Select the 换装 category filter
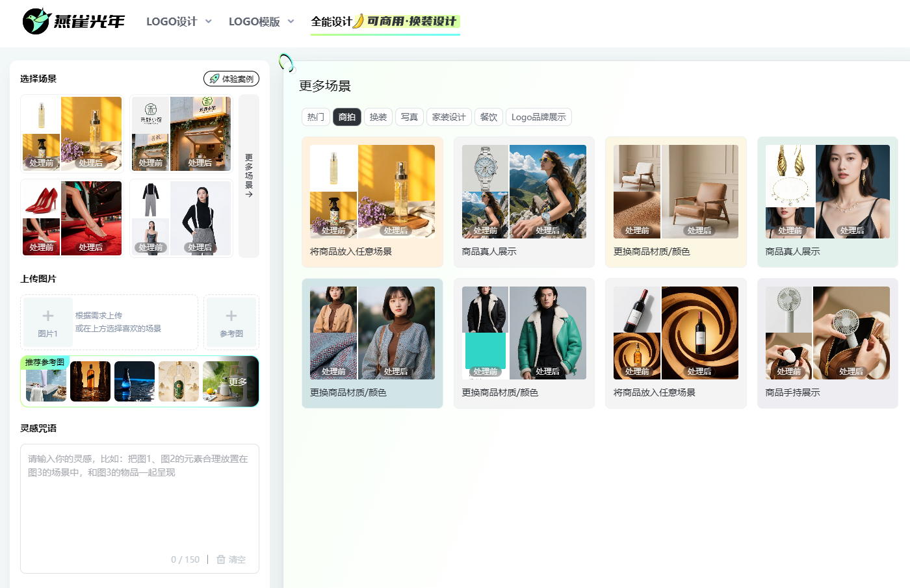The image size is (910, 588). tap(378, 117)
